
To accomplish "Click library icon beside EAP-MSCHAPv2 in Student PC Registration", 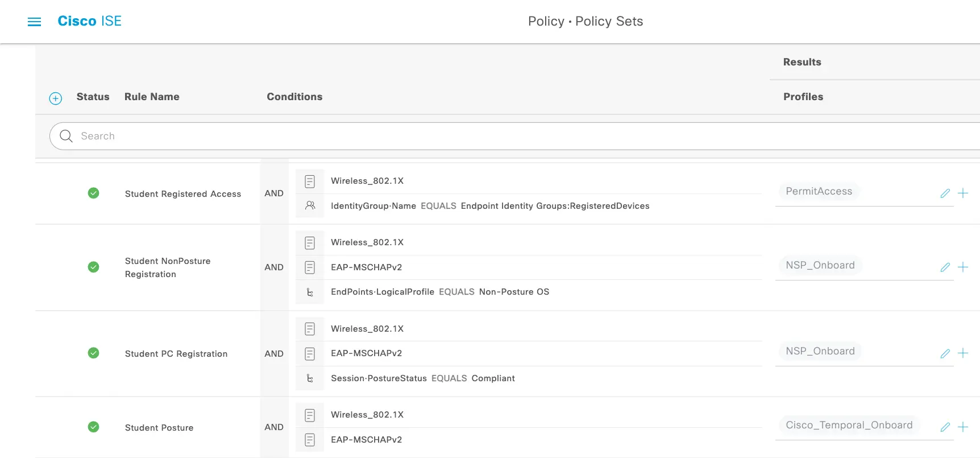I will tap(310, 354).
